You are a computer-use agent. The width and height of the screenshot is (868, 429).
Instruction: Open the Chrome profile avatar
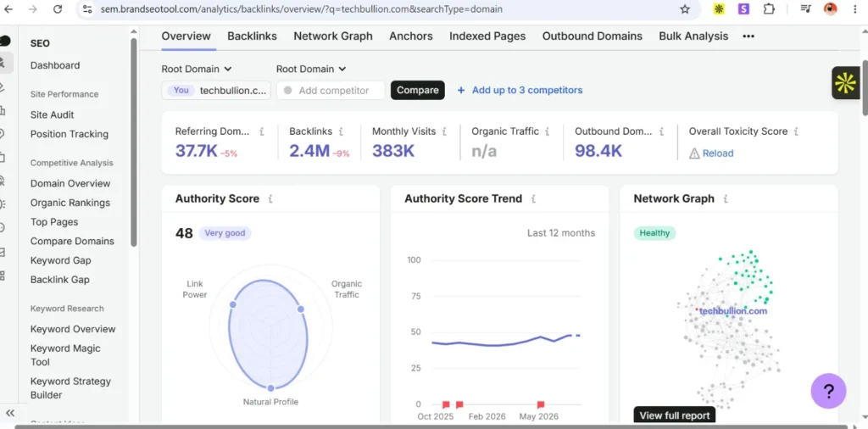(x=831, y=8)
